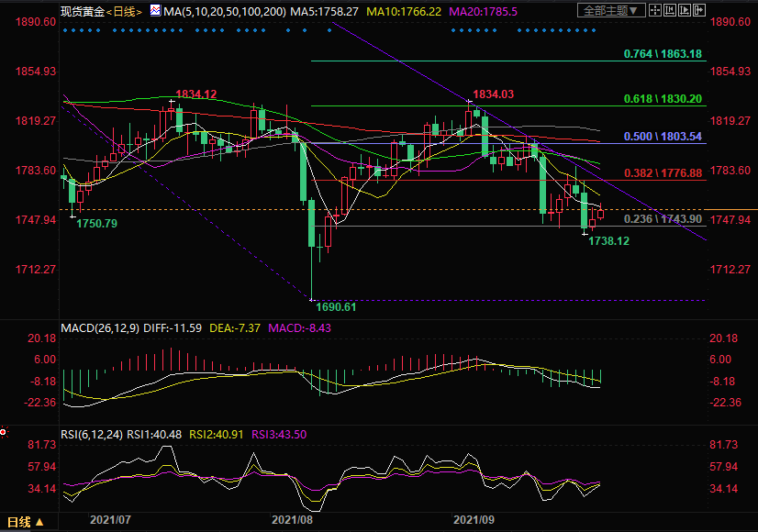The height and width of the screenshot is (532, 758).
Task: Click the 现货黄金 instrument name
Action: pos(83,11)
